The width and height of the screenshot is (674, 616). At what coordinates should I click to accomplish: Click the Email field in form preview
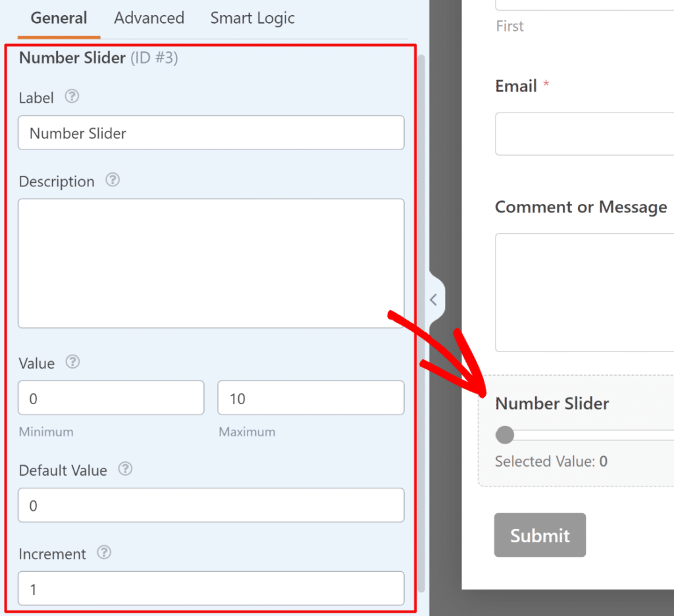(584, 134)
